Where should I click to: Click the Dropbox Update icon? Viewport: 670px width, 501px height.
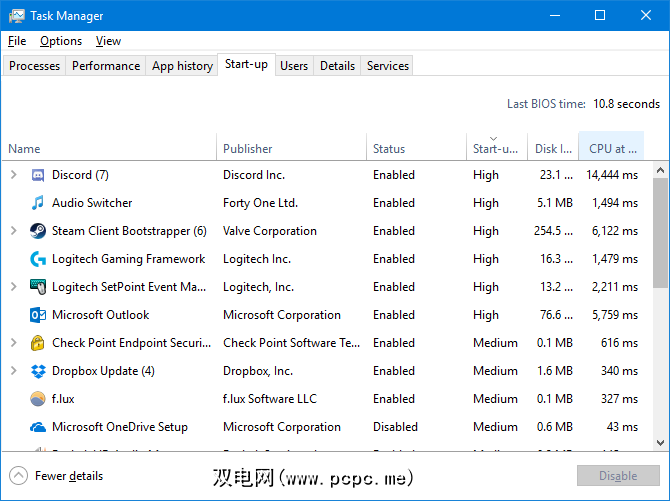click(38, 371)
